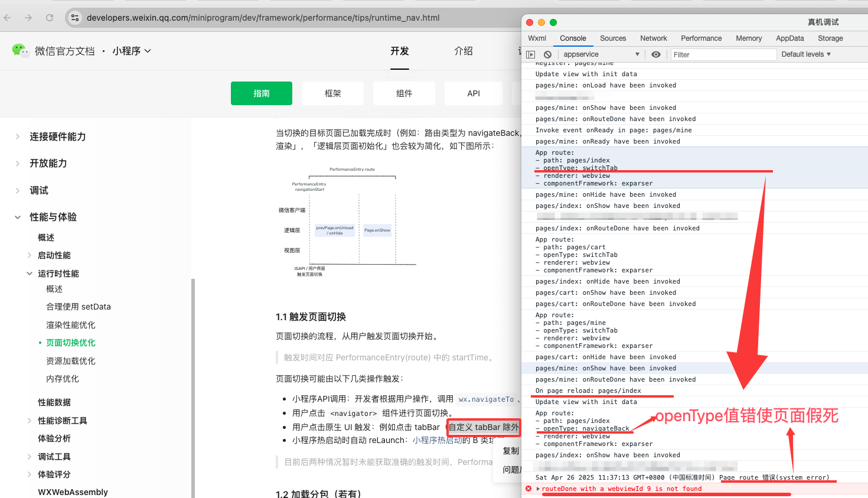Open the appservice context dropdown
Image resolution: width=868 pixels, height=498 pixels.
[601, 54]
